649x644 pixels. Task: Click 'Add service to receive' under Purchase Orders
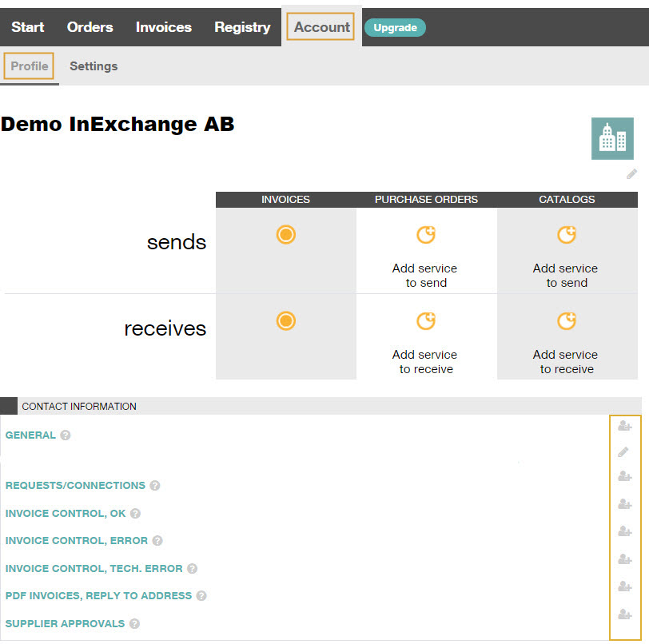coord(425,362)
